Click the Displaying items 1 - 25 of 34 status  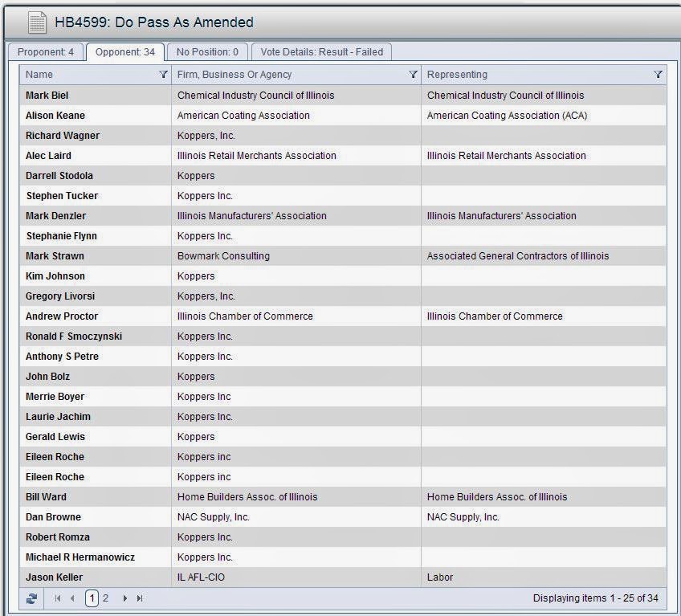pyautogui.click(x=595, y=598)
